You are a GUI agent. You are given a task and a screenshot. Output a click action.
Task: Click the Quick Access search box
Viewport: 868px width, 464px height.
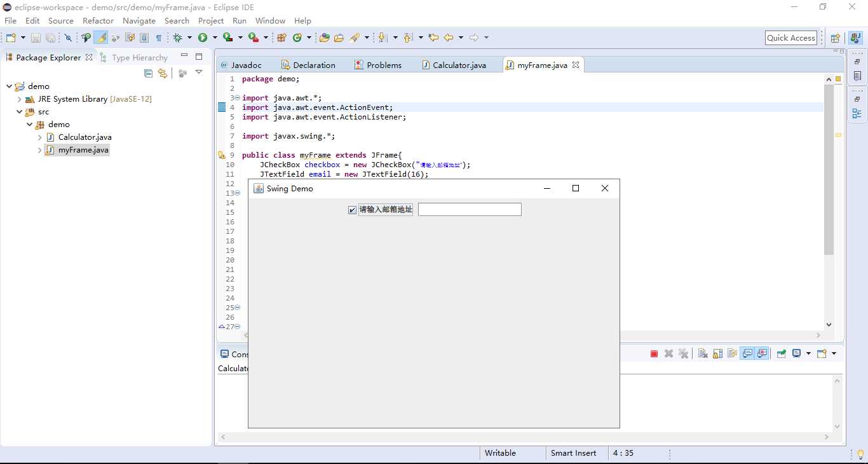pos(791,38)
